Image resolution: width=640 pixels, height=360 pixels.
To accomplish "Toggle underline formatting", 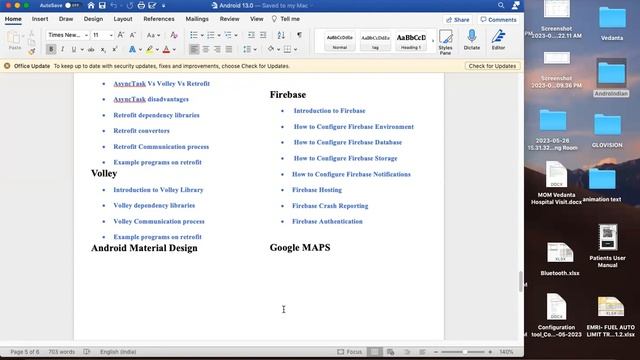I will 74,49.
